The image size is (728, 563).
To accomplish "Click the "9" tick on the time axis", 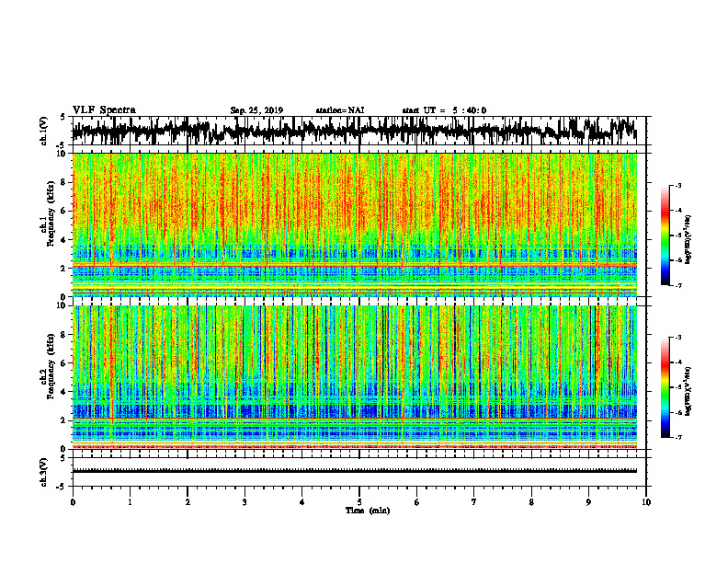I will [588, 502].
